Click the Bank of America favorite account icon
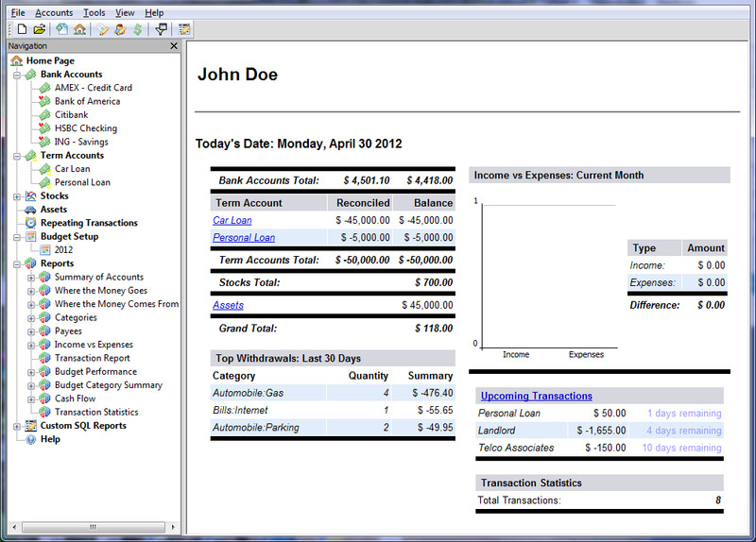The width and height of the screenshot is (756, 542). [x=44, y=101]
